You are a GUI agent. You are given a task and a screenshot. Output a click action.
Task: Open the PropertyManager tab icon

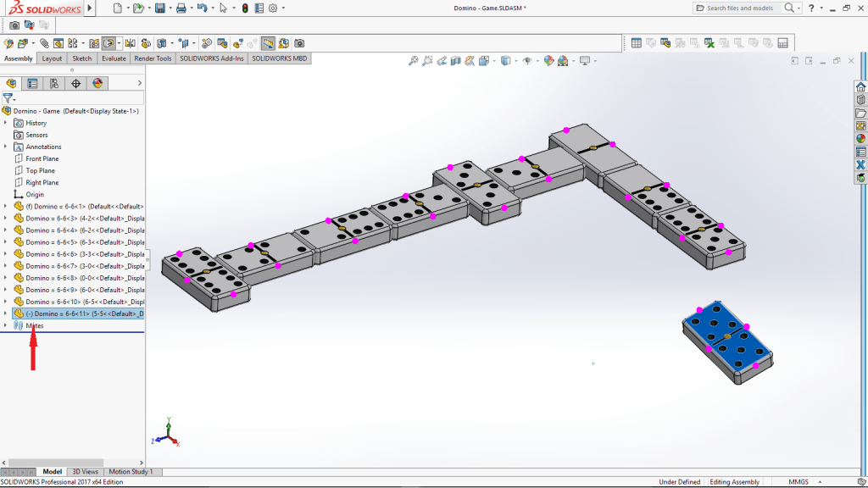coord(32,83)
